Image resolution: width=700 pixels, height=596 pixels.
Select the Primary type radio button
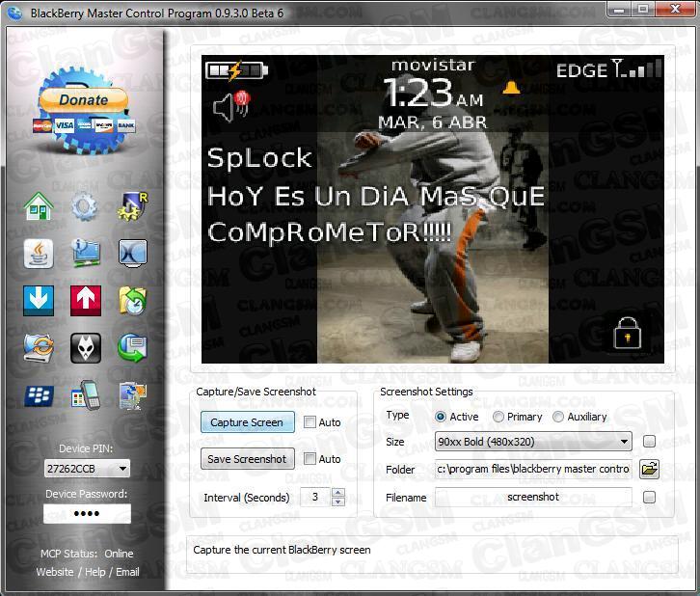[498, 417]
